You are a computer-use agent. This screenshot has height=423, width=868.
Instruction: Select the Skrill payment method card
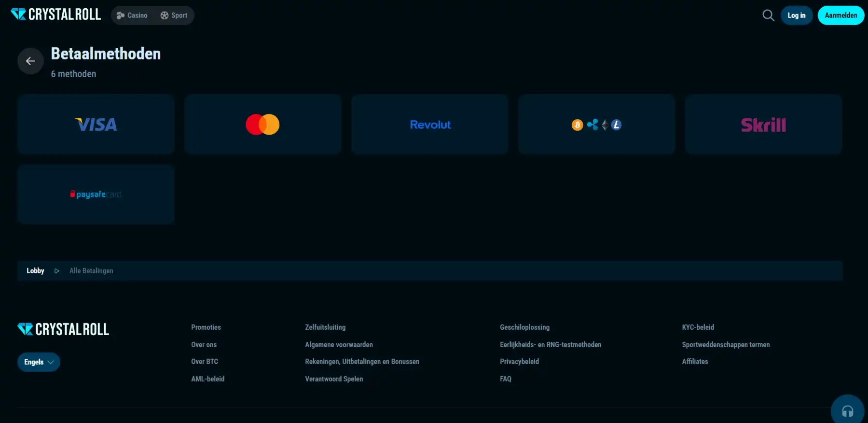tap(764, 125)
